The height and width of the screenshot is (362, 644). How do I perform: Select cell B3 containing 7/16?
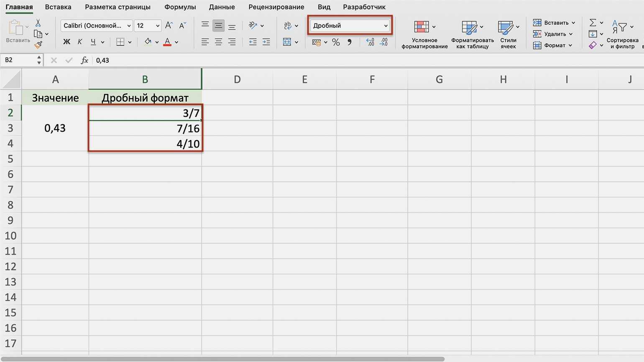pyautogui.click(x=145, y=128)
